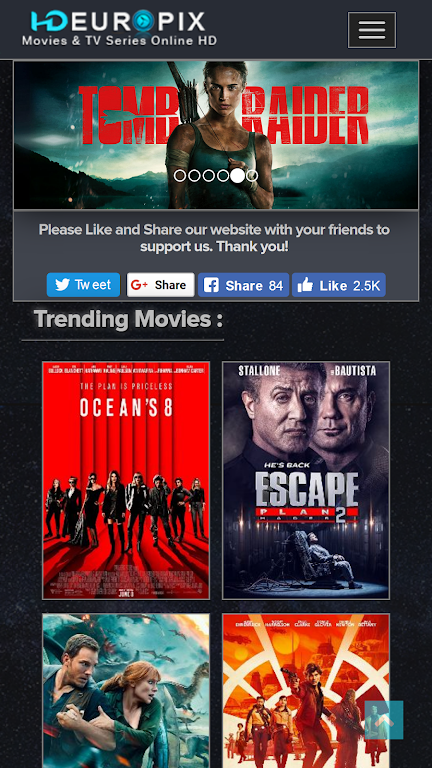432x768 pixels.
Task: Select the active fifth carousel dot
Action: tap(238, 175)
